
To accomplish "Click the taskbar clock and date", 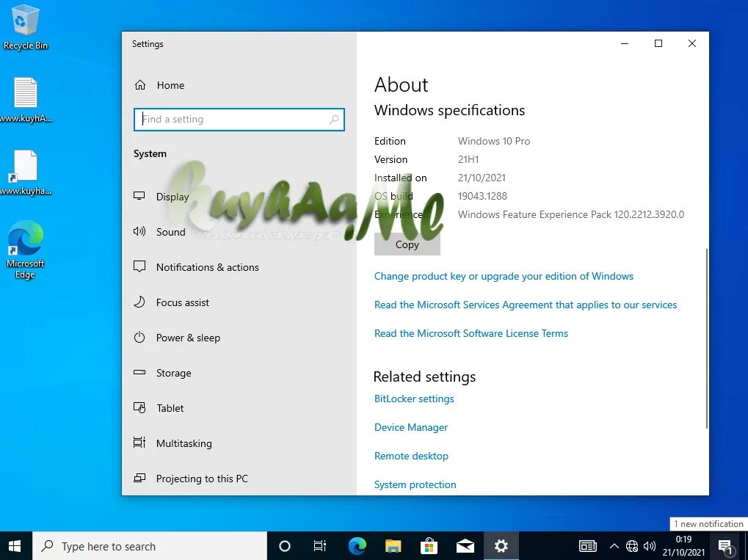I will pos(683,546).
